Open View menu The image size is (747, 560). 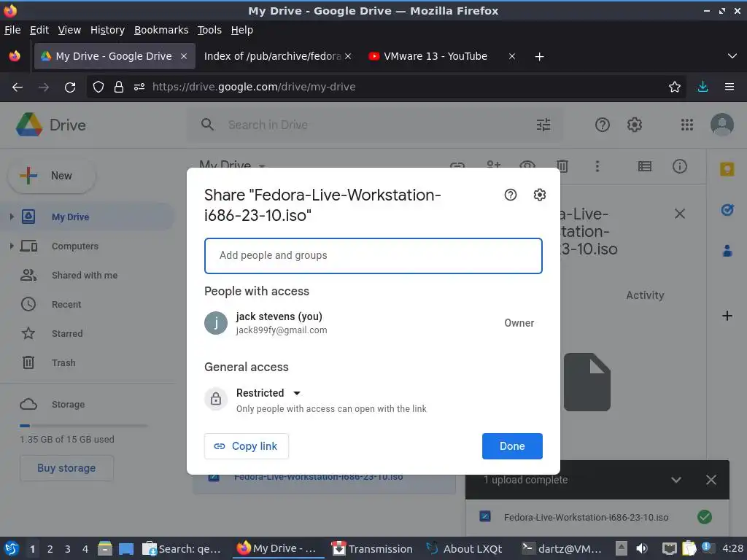pos(69,30)
